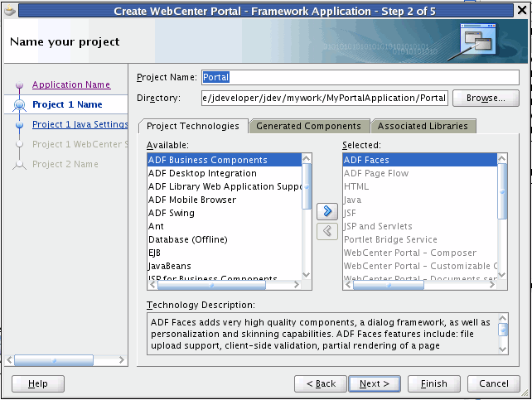Click the Next button
Image resolution: width=532 pixels, height=400 pixels.
(x=375, y=383)
